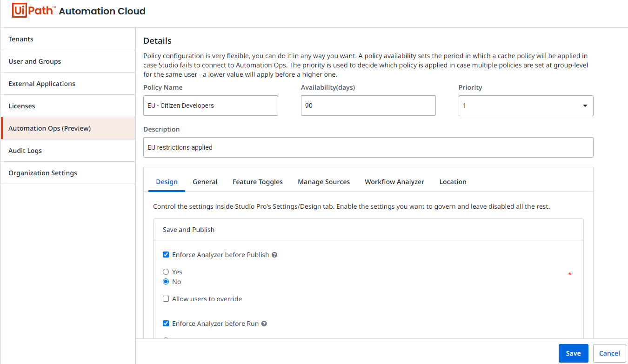
Task: Open the Priority dropdown
Action: click(x=526, y=106)
